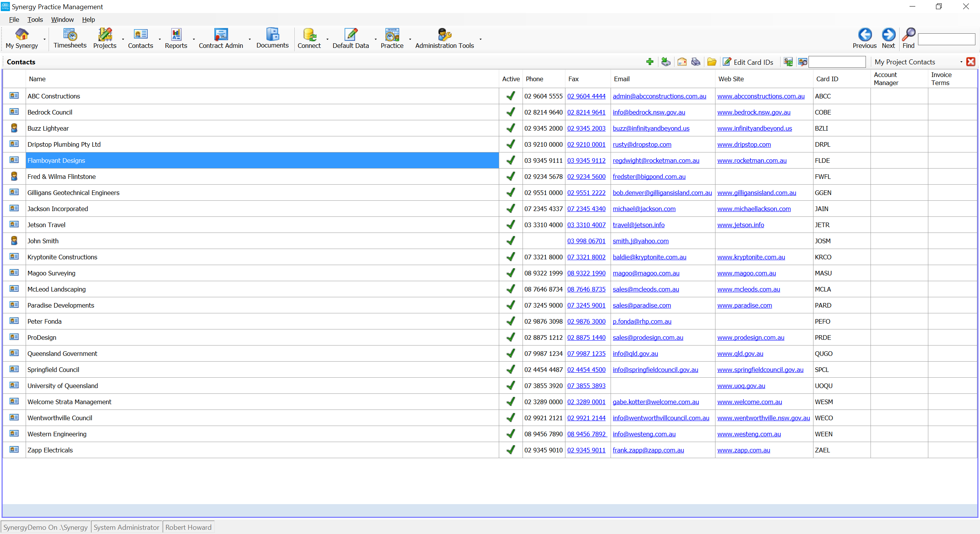Open www.jetson.info web site link

pos(740,225)
